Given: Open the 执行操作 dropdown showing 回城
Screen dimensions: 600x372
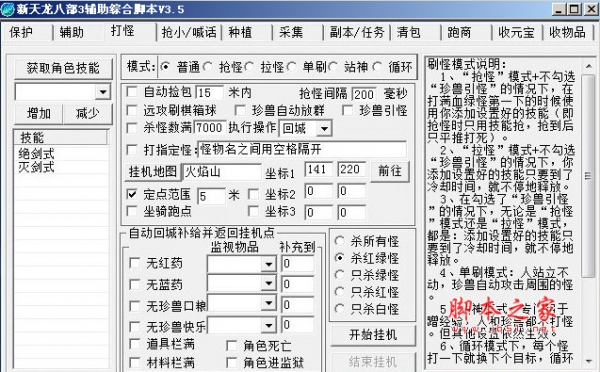Looking at the screenshot, I should coord(324,129).
